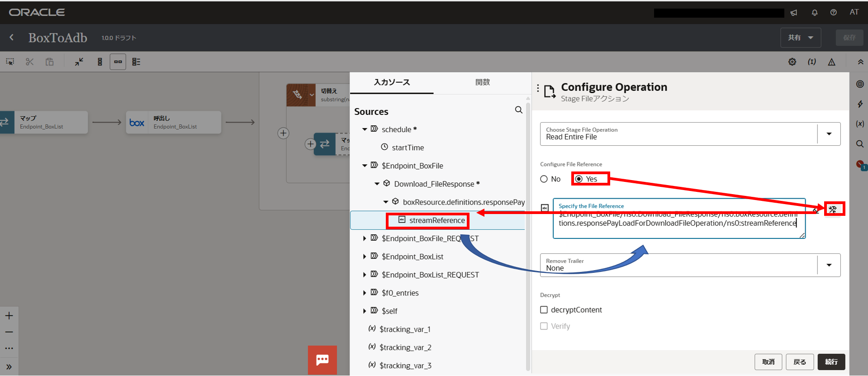Open actions lightning icon in right sidebar
Screen dimensions: 868x376
(x=860, y=104)
